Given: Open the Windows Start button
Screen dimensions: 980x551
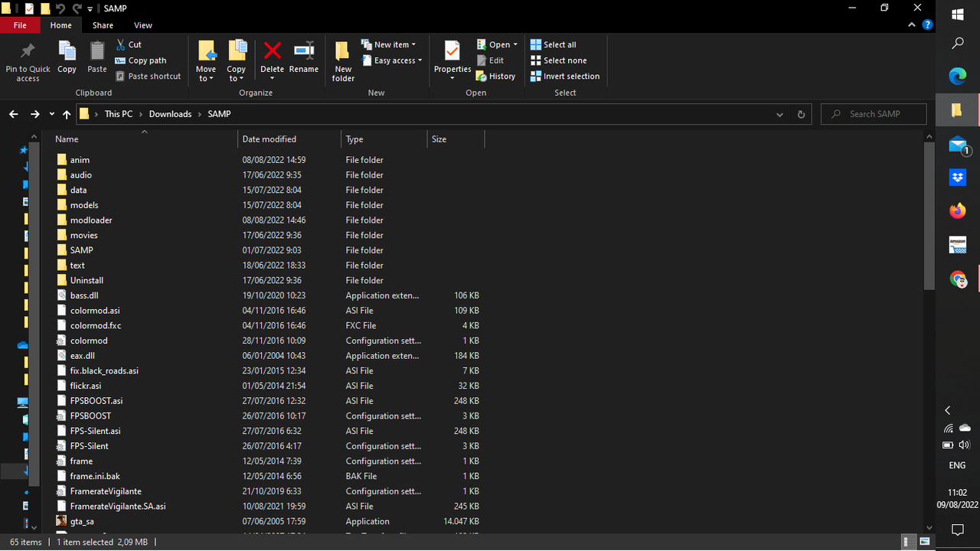Looking at the screenshot, I should coord(958,15).
